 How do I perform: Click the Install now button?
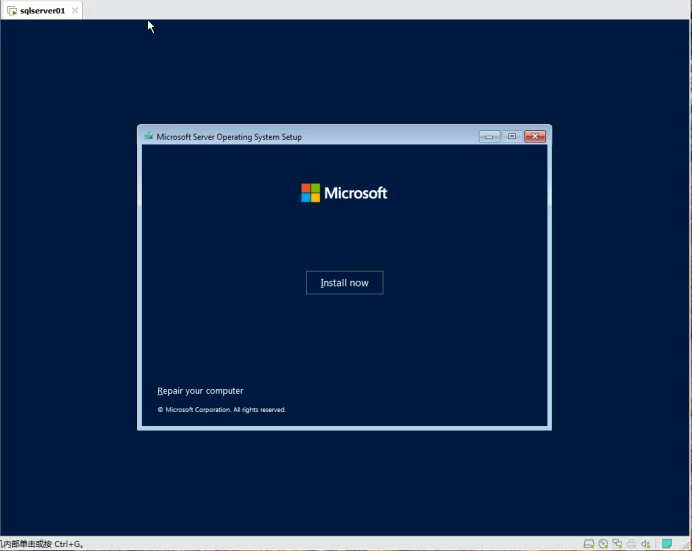click(x=344, y=283)
